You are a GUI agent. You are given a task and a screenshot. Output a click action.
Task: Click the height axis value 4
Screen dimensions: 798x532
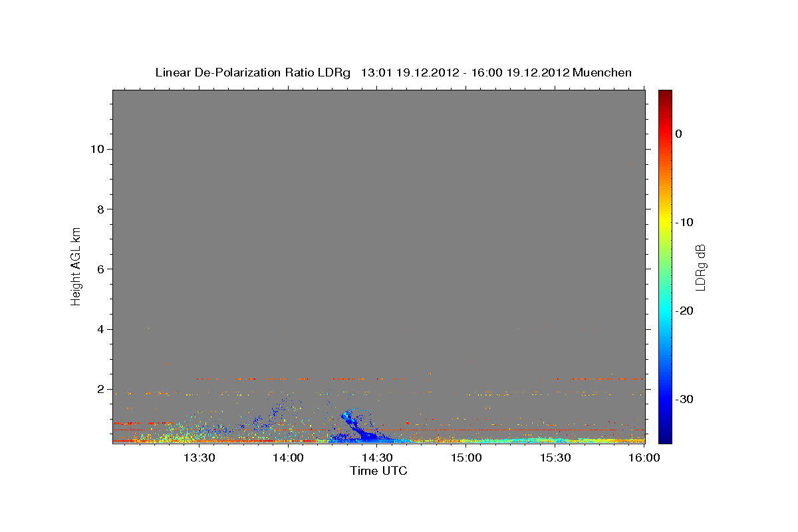click(x=99, y=329)
